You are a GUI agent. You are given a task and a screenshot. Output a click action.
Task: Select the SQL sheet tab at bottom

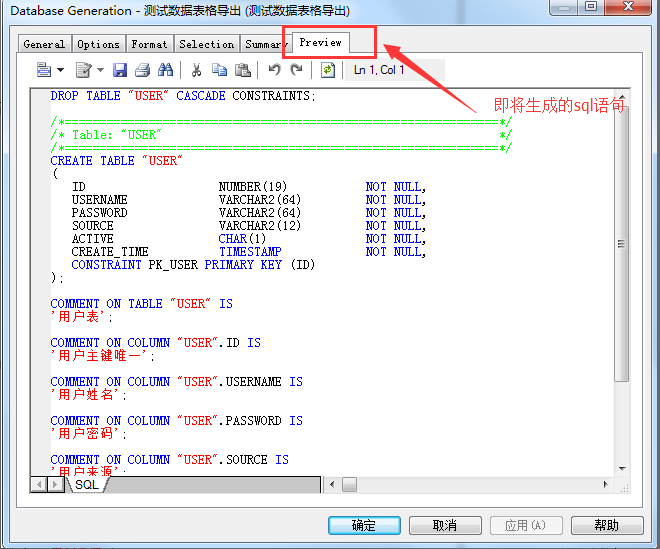point(87,485)
